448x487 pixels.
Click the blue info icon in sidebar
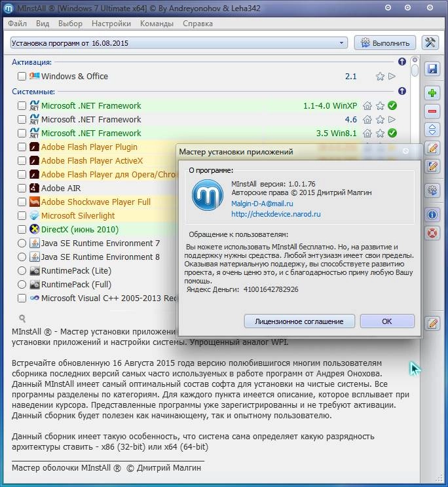432,215
